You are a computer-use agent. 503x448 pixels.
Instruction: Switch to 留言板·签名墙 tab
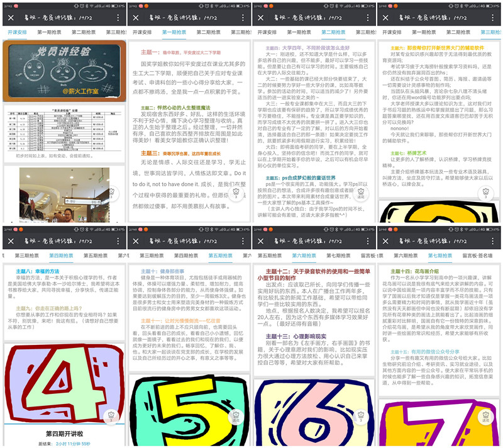(482, 256)
